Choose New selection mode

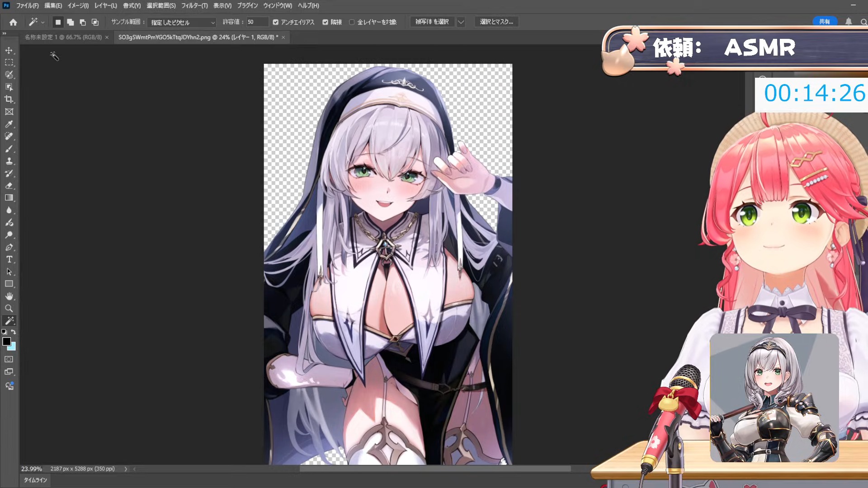click(58, 22)
